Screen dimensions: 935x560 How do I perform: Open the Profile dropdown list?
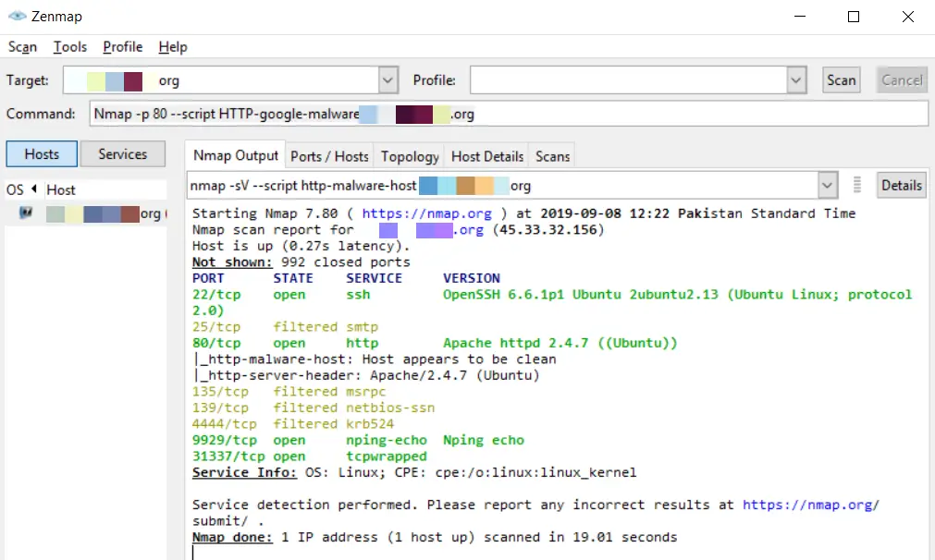796,80
